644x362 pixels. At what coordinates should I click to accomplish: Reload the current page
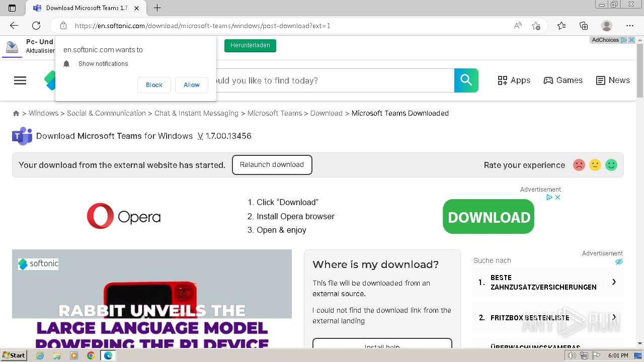pyautogui.click(x=36, y=26)
